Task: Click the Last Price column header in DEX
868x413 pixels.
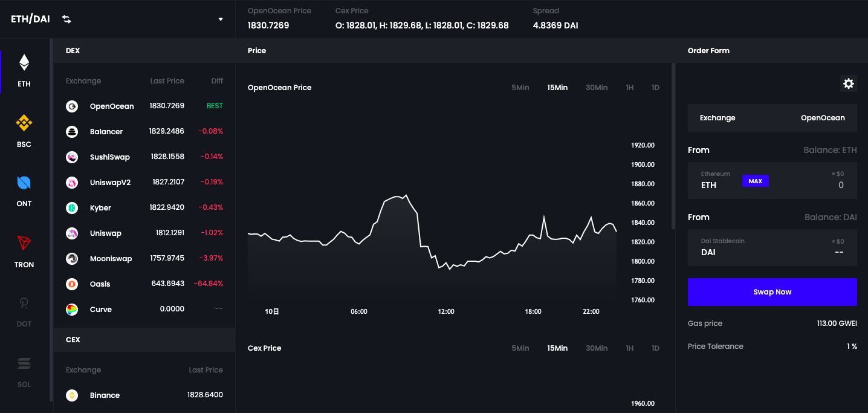Action: (167, 81)
